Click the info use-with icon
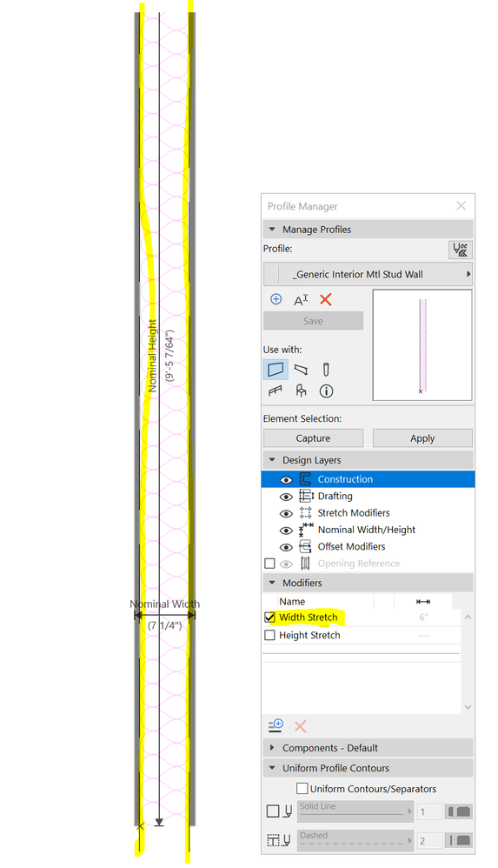The width and height of the screenshot is (498, 868). coord(327,391)
